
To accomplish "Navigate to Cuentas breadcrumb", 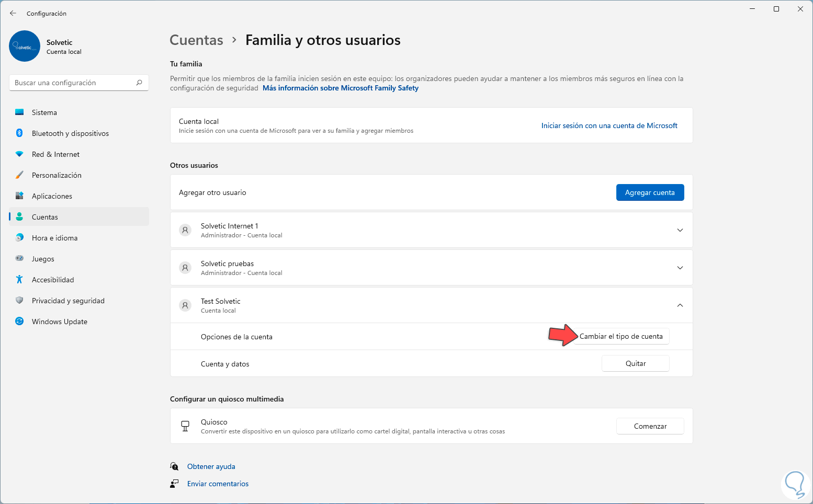I will pyautogui.click(x=196, y=40).
